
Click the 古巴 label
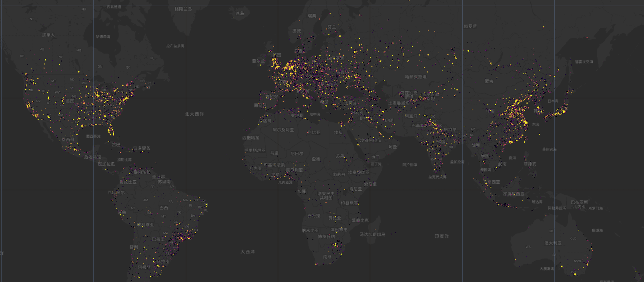coord(116,145)
